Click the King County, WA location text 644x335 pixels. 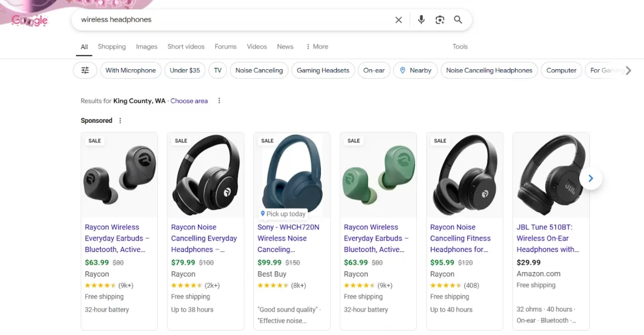tap(139, 101)
